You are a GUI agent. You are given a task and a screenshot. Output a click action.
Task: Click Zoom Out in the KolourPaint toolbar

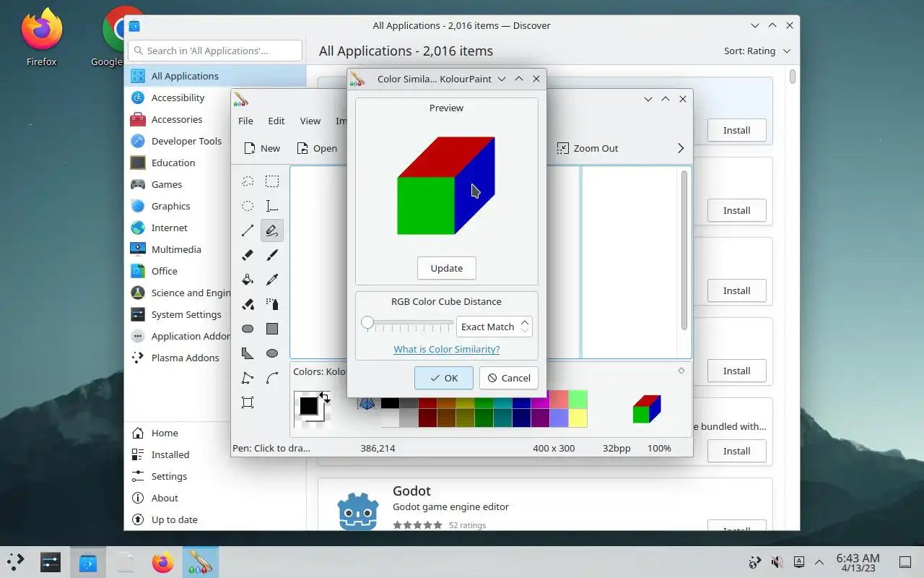(588, 148)
